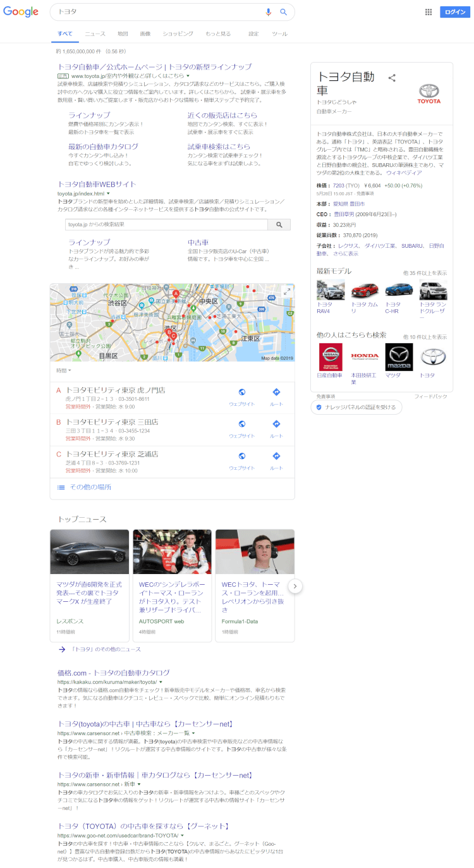
Task: Expand dropdown beside carsensor.net › 新車 URL
Action: click(x=138, y=784)
